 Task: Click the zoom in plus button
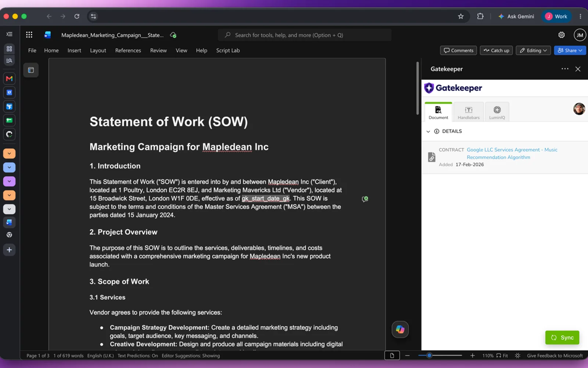pos(473,355)
